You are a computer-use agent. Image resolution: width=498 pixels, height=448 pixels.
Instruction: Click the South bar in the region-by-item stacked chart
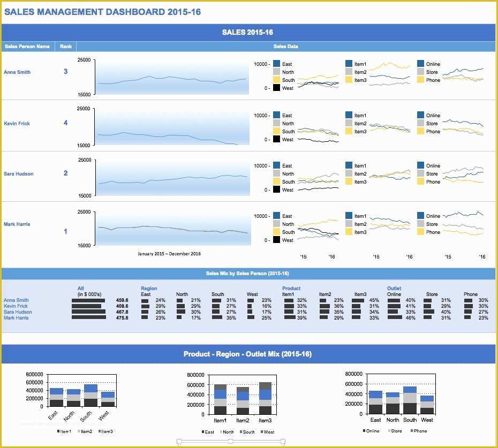pyautogui.click(x=91, y=396)
